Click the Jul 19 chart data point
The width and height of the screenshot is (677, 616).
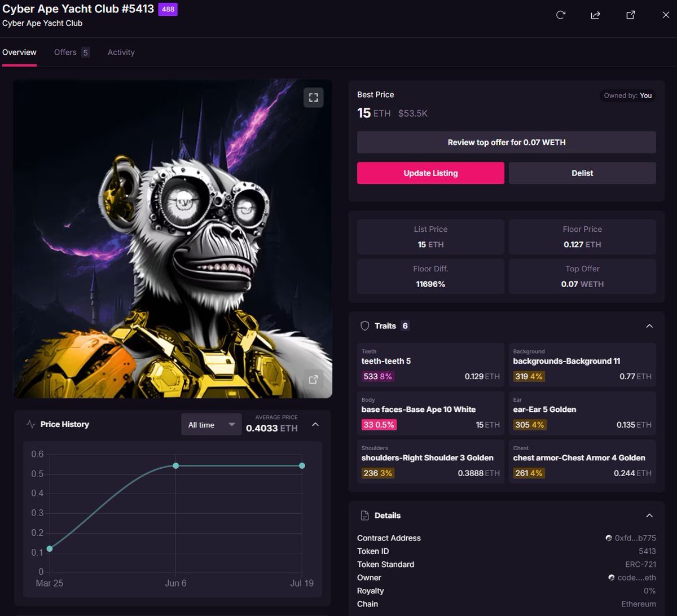click(302, 465)
